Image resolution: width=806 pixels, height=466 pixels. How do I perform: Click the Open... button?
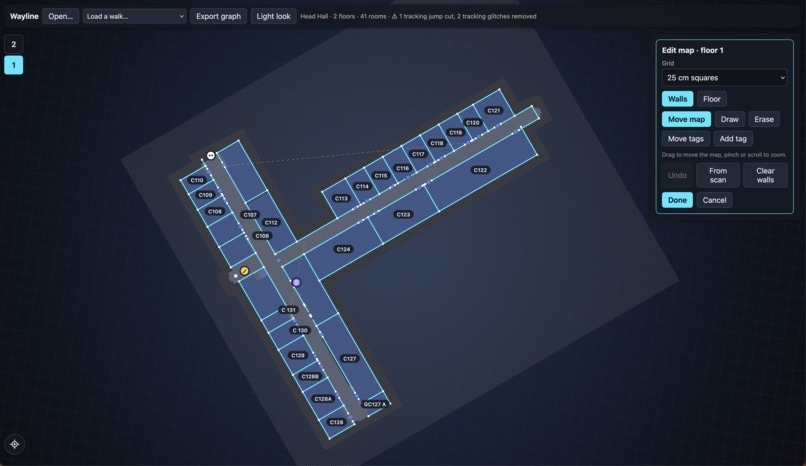tap(61, 16)
